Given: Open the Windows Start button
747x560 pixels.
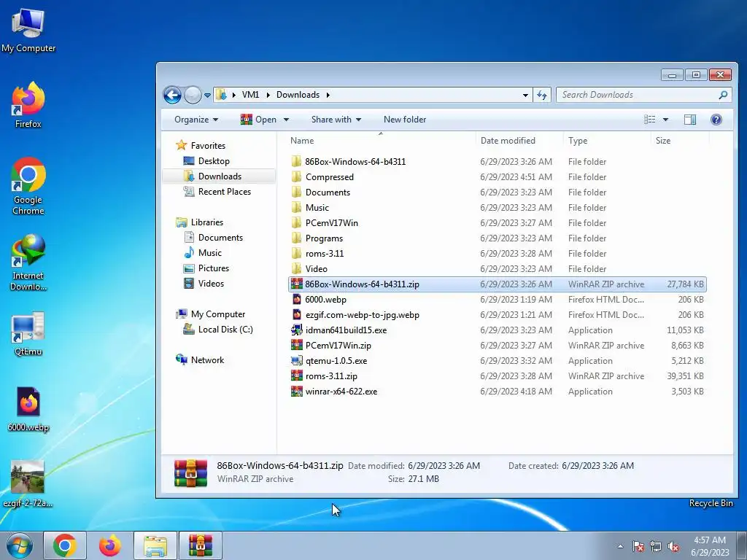Looking at the screenshot, I should [20, 545].
